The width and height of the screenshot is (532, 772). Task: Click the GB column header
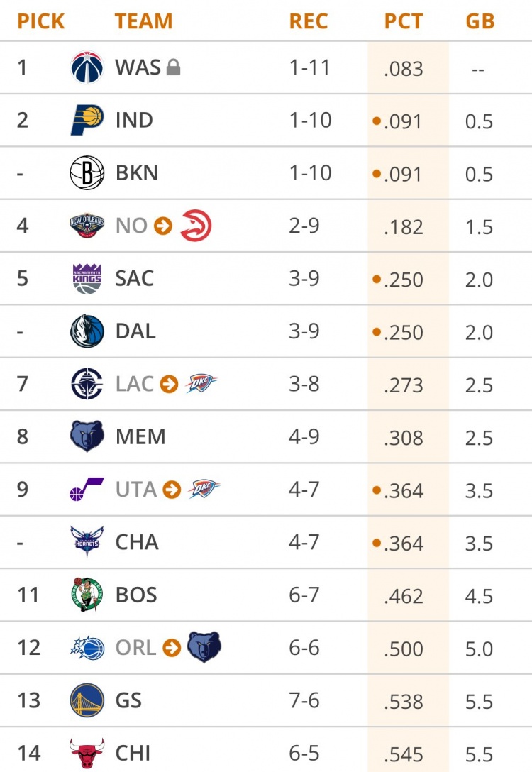480,21
